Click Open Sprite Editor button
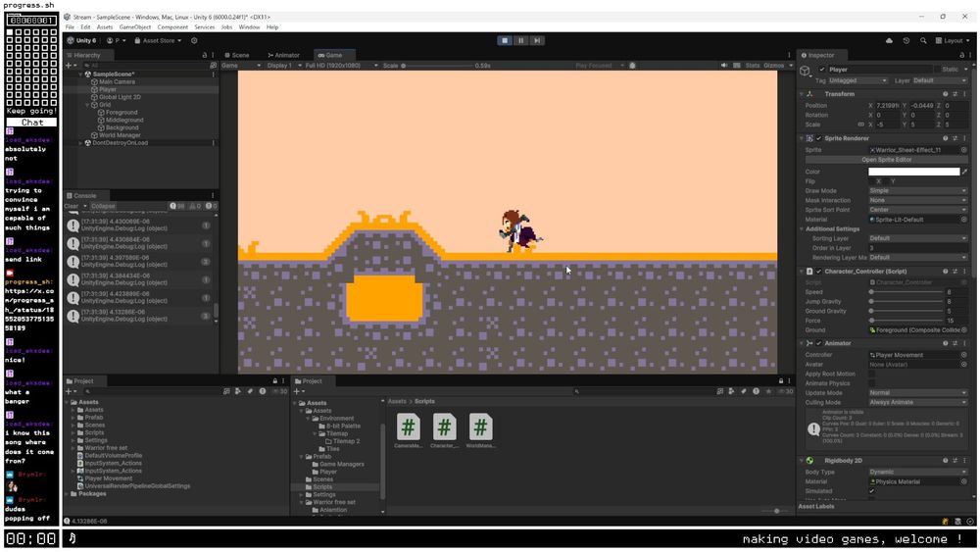980x552 pixels. (886, 160)
